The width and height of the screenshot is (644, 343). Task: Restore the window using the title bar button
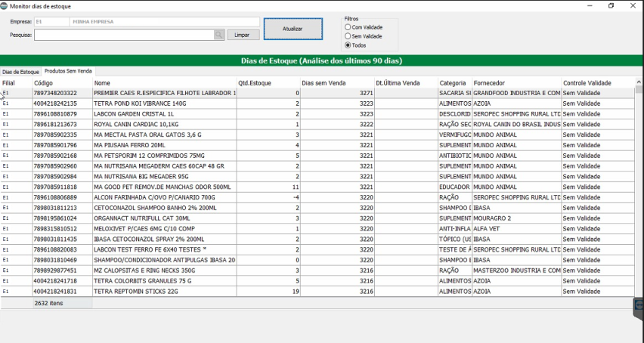[611, 5]
